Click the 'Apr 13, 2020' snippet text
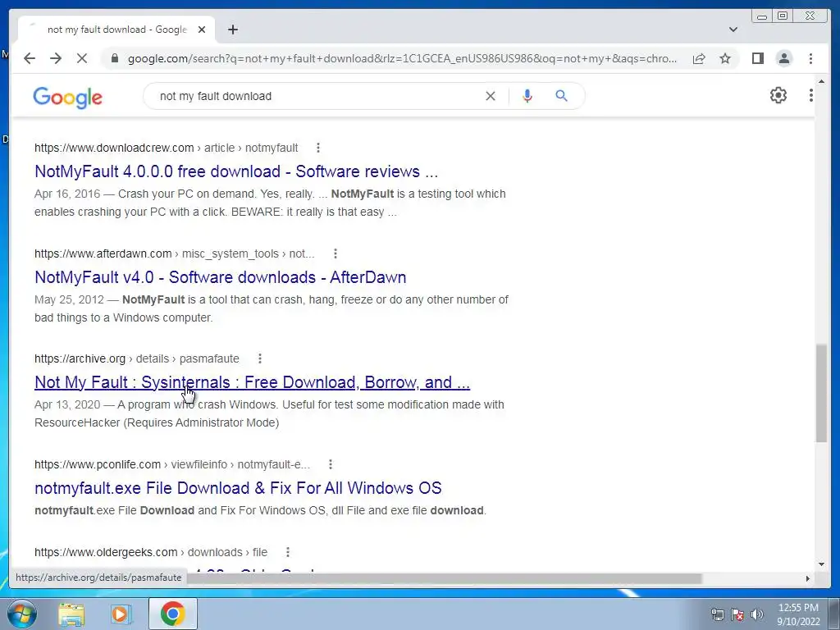840x630 pixels. 67,404
